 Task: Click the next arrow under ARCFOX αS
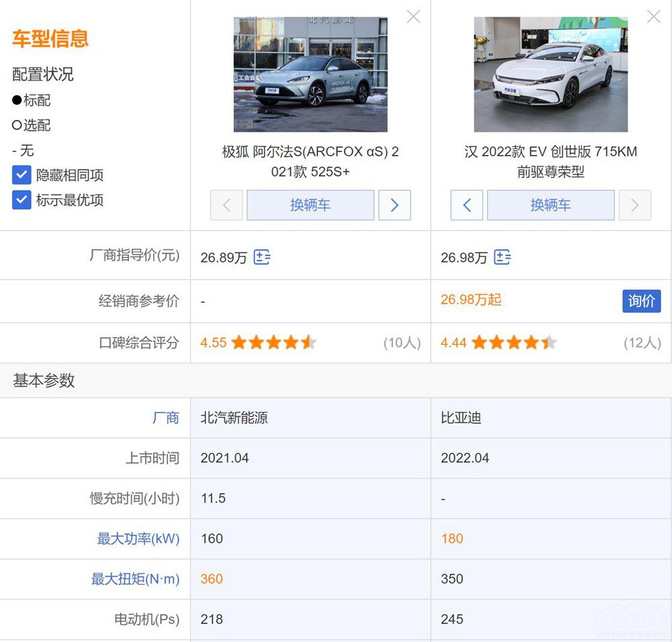click(394, 205)
